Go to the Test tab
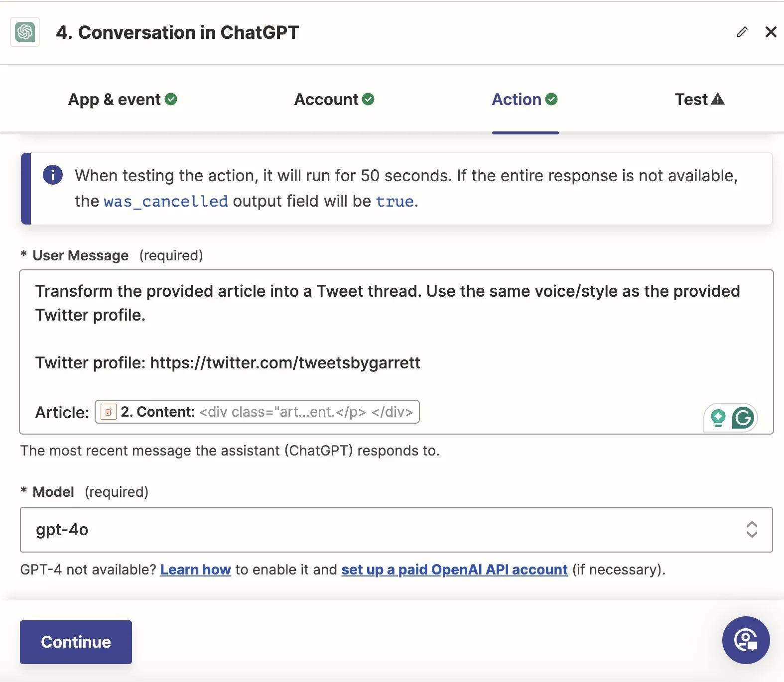 [x=699, y=100]
